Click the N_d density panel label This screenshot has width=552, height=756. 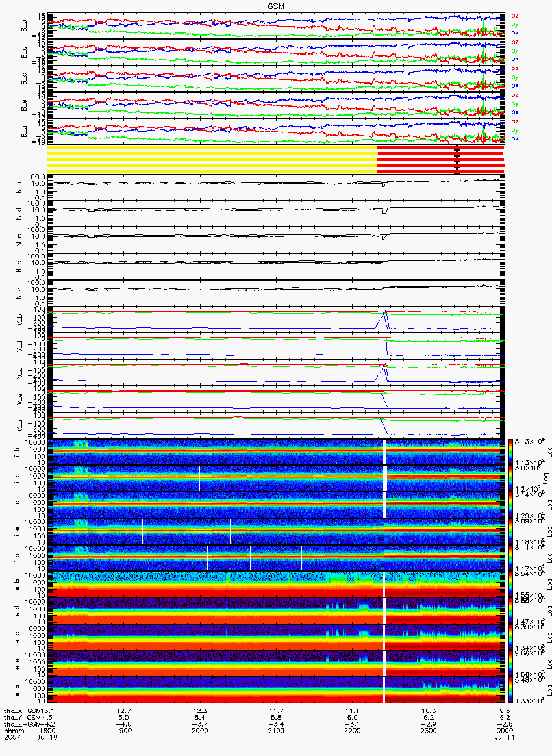pos(19,214)
